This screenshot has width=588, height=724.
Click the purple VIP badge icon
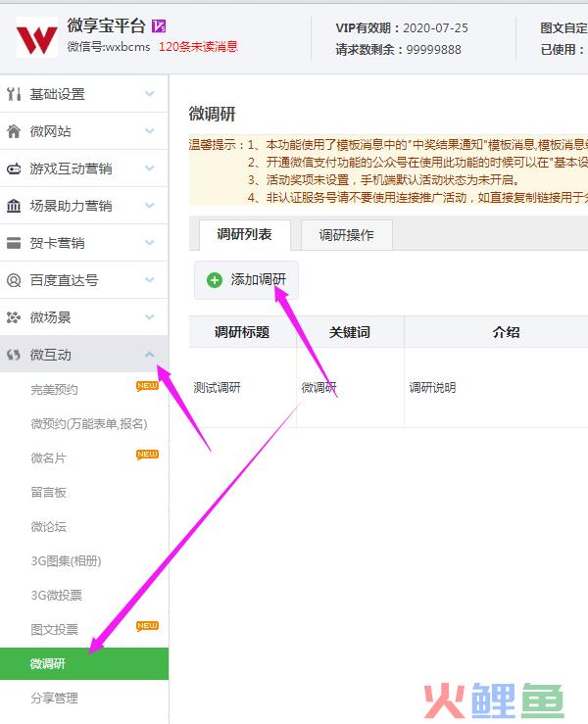(159, 25)
